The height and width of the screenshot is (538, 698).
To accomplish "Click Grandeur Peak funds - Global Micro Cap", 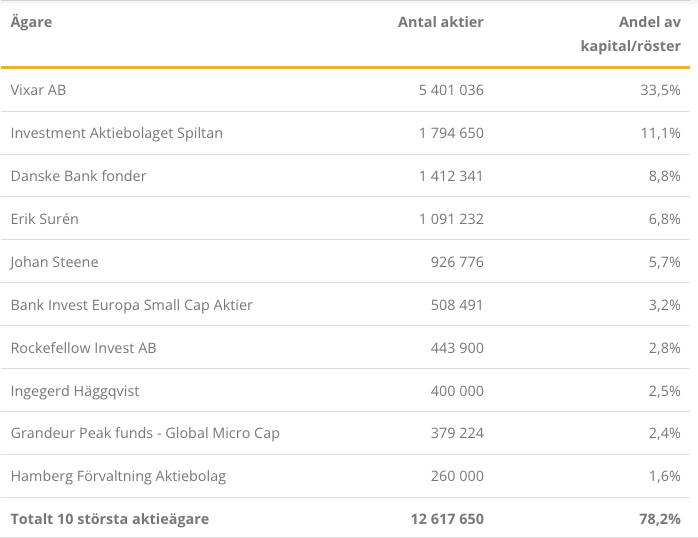I will 145,433.
